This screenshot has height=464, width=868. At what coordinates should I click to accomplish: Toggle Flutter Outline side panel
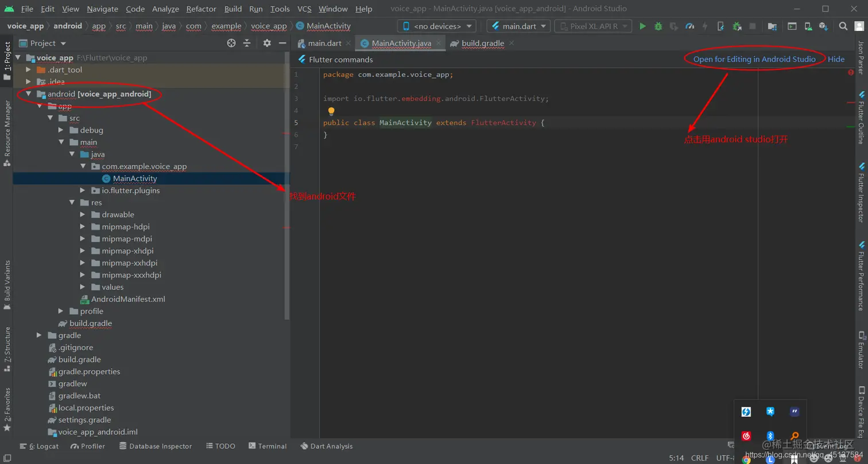pos(861,117)
